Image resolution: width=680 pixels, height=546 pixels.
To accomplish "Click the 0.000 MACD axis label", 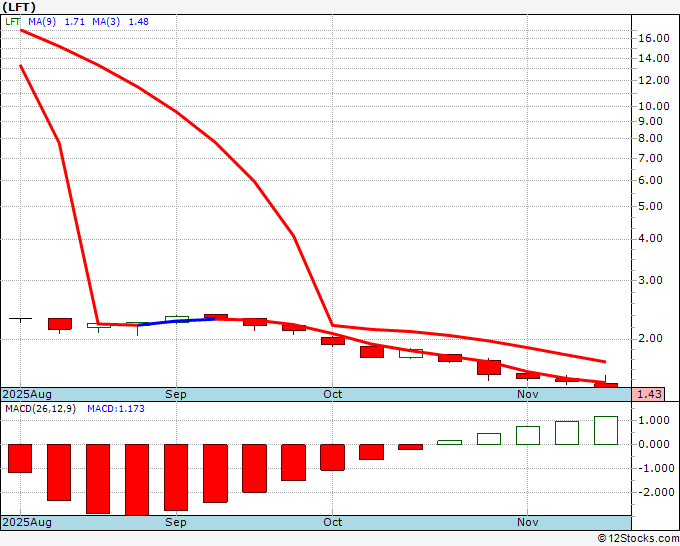I will [x=656, y=445].
